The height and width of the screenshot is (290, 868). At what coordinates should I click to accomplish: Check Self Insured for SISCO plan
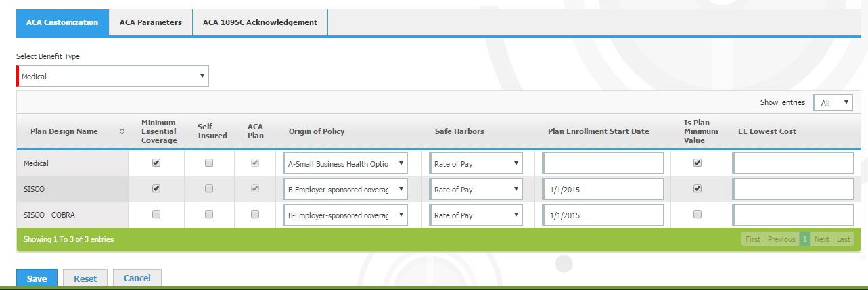[209, 189]
